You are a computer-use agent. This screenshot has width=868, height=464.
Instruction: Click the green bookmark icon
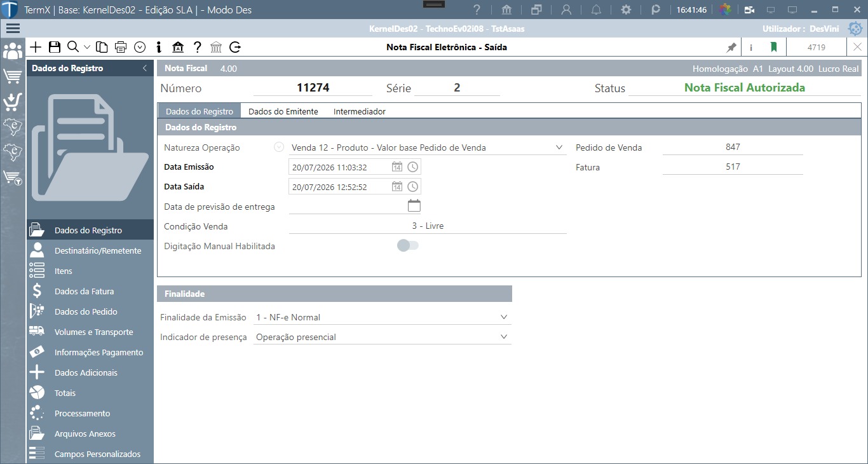[773, 47]
